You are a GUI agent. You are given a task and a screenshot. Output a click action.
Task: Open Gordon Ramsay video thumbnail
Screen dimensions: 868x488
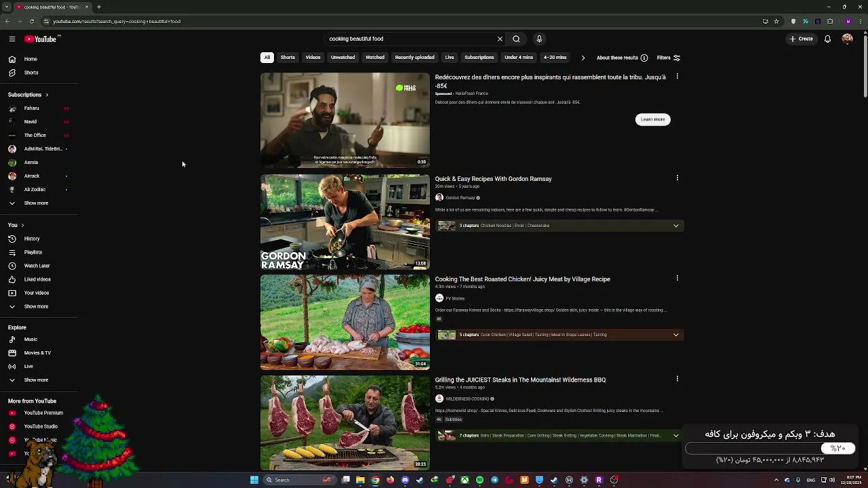click(x=345, y=222)
